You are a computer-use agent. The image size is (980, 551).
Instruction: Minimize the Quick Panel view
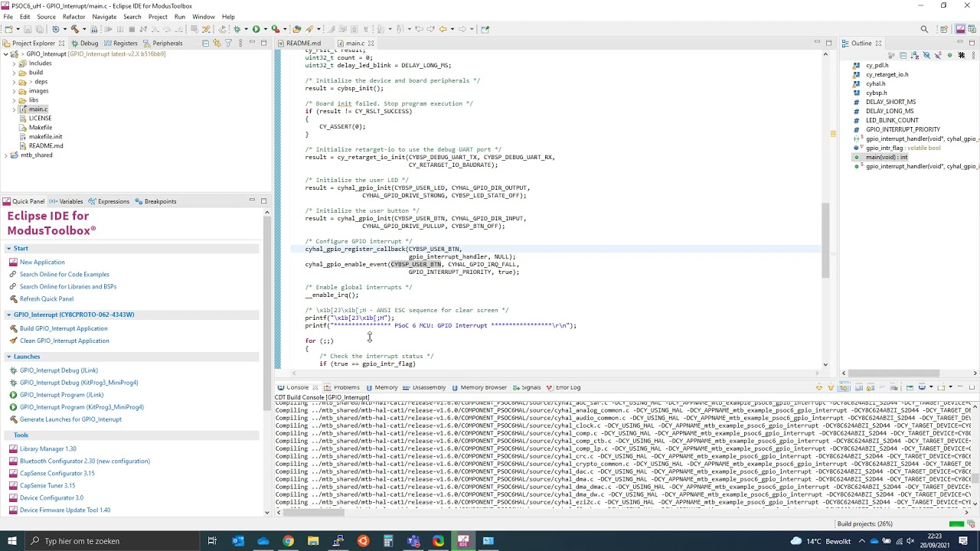coord(252,201)
